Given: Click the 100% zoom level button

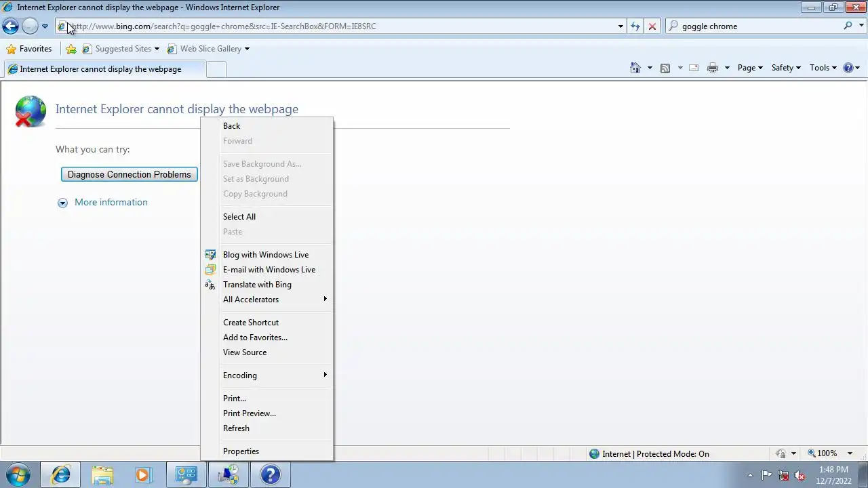Looking at the screenshot, I should click(x=822, y=453).
